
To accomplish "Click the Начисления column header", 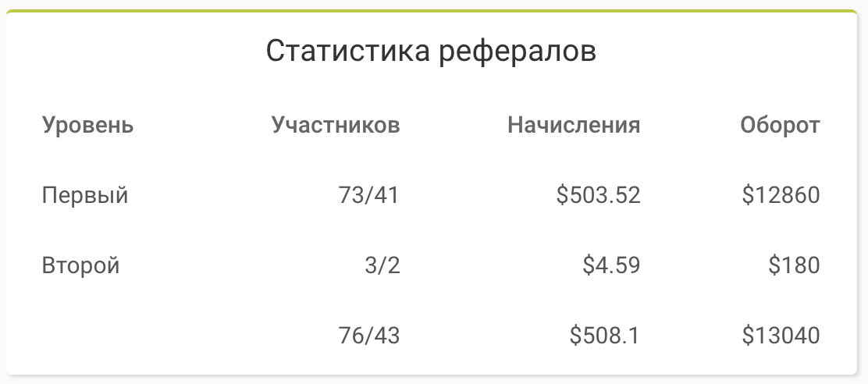I will pyautogui.click(x=574, y=125).
